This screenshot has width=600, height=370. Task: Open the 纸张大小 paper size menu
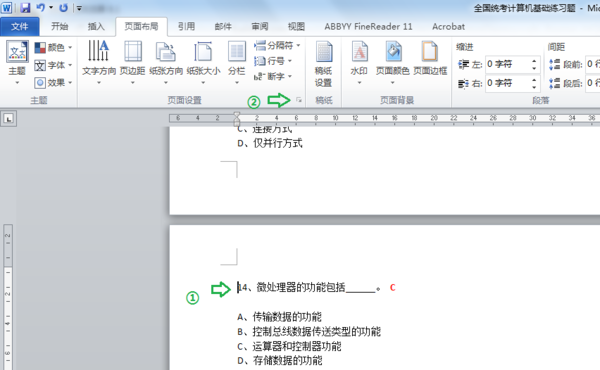[x=203, y=62]
